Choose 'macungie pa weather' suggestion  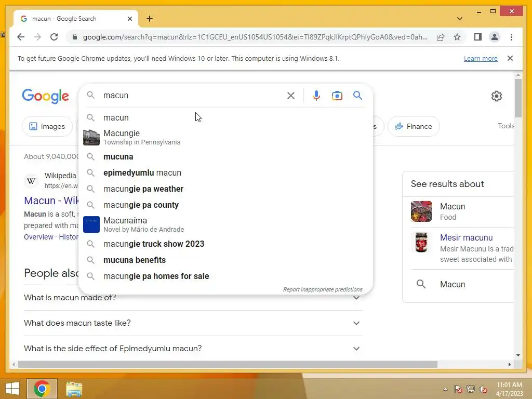click(x=225, y=189)
